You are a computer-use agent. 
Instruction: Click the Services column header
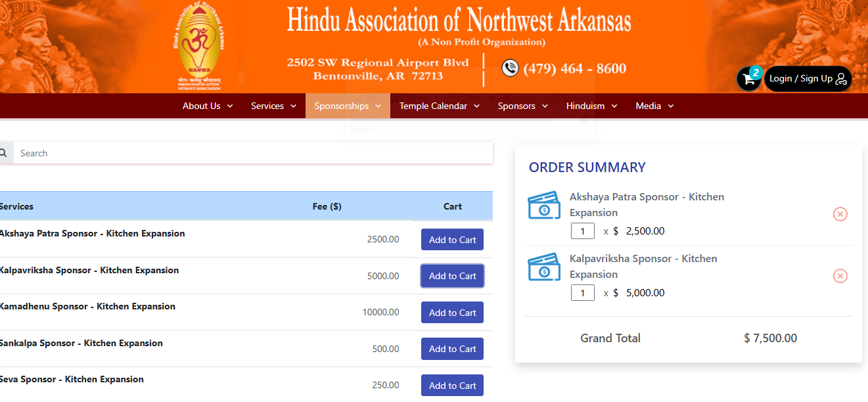(16, 206)
